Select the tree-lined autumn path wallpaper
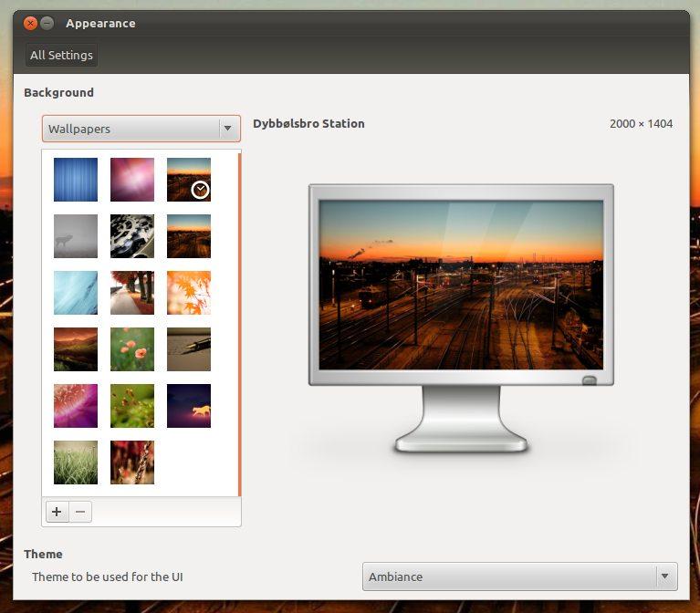 click(132, 293)
